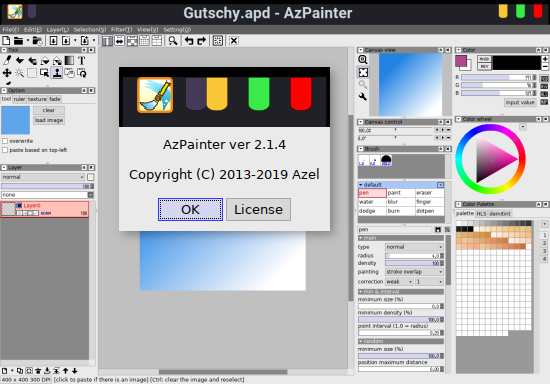
Task: Toggle the REV button in Color panel
Action: (484, 66)
